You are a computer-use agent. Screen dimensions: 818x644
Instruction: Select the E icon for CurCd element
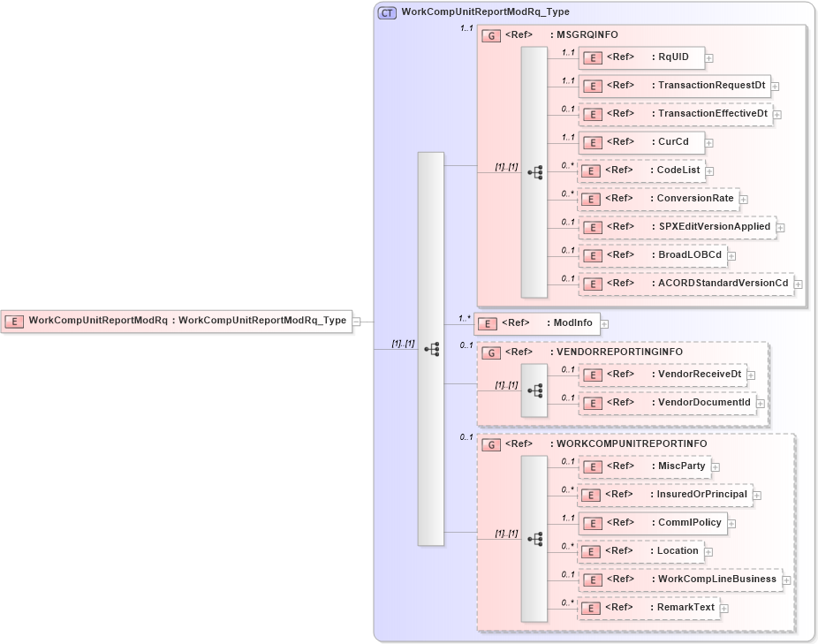point(592,142)
